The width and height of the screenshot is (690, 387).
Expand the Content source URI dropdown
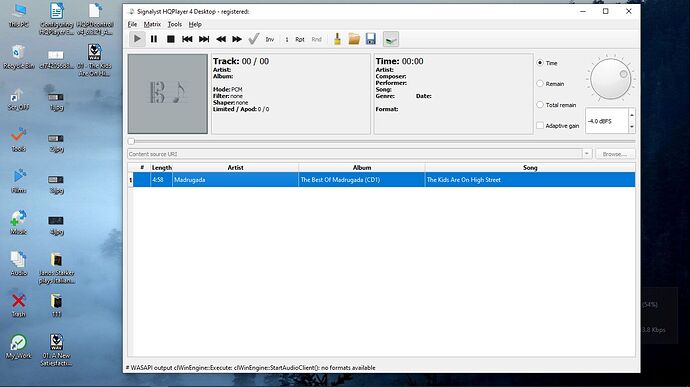point(587,154)
